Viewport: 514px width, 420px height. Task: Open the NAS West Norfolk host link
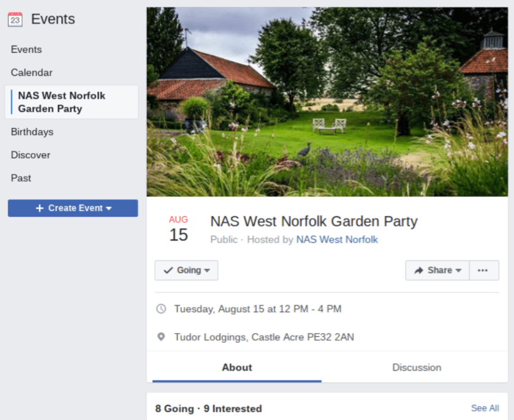[337, 239]
